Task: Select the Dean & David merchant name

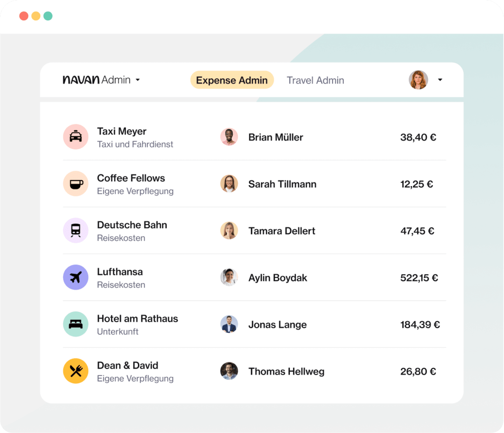Action: [128, 365]
